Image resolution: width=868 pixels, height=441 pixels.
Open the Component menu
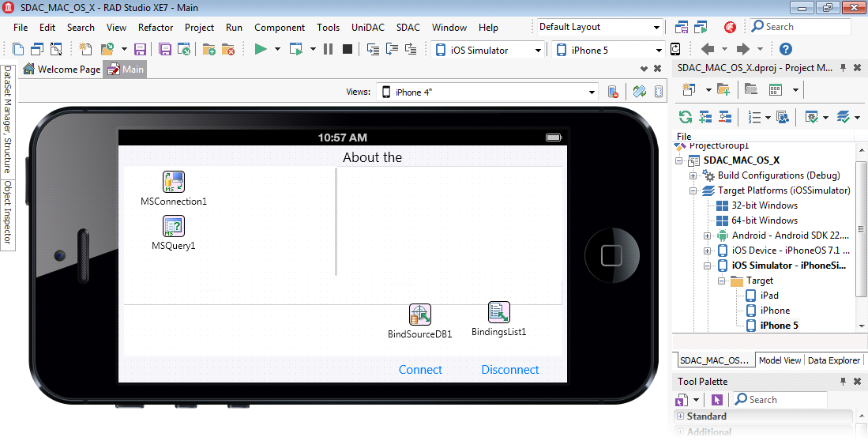pyautogui.click(x=280, y=27)
